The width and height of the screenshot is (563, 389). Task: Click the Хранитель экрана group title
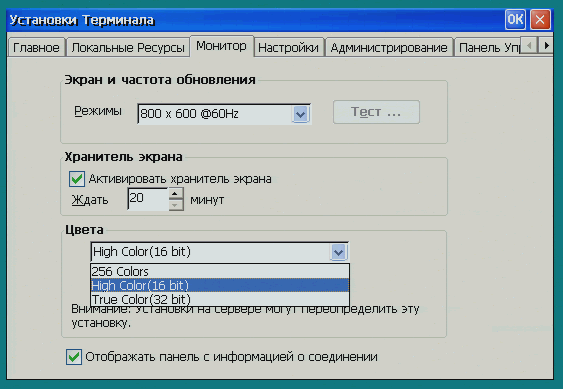tap(124, 157)
